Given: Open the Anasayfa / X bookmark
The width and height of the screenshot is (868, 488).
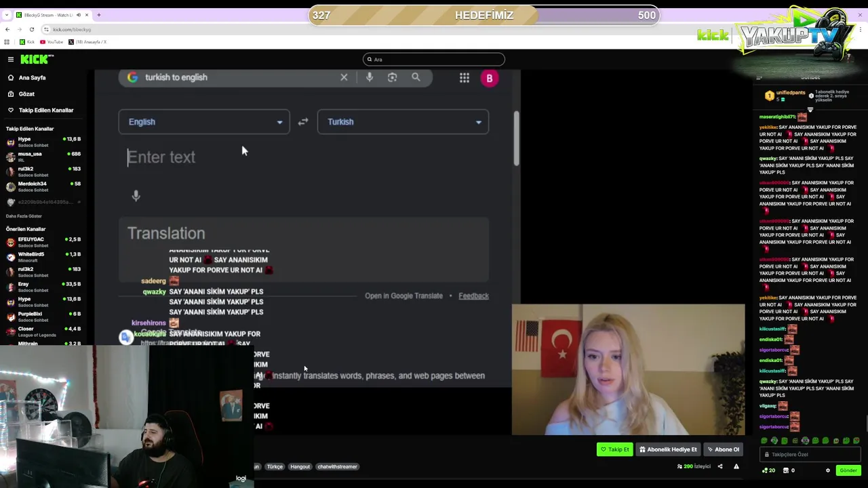Looking at the screenshot, I should click(87, 42).
